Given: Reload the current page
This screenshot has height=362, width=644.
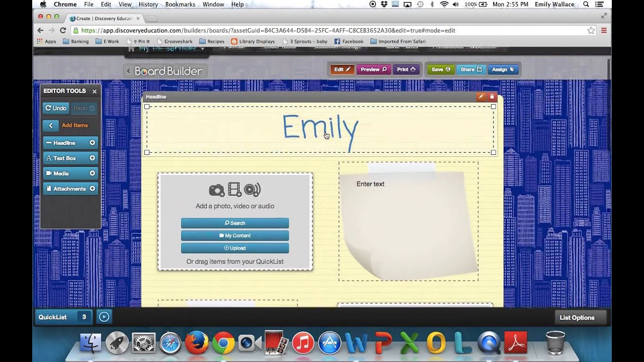Looking at the screenshot, I should pos(63,30).
